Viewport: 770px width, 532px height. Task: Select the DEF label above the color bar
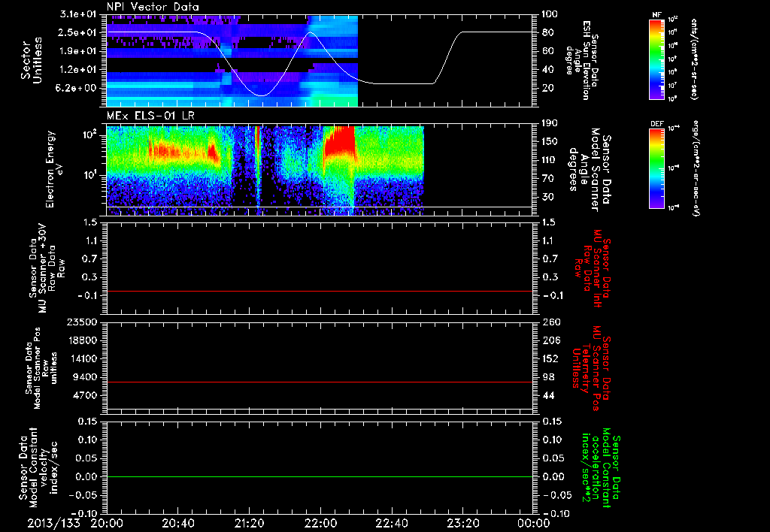coord(656,124)
